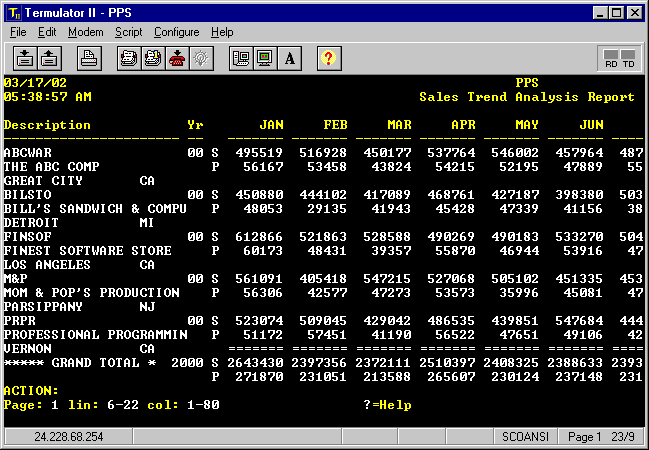Click the FEB column header
Viewport: 649px width, 450px height.
[336, 125]
